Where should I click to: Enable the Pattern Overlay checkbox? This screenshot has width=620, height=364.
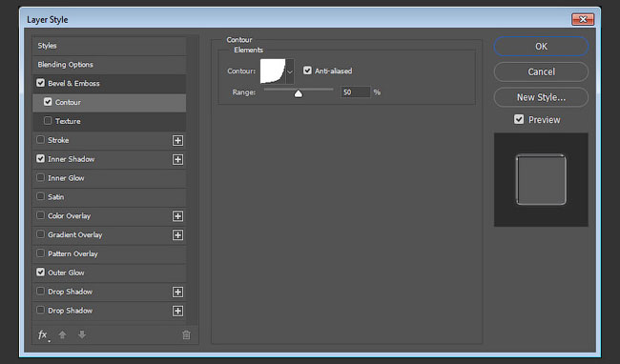40,253
